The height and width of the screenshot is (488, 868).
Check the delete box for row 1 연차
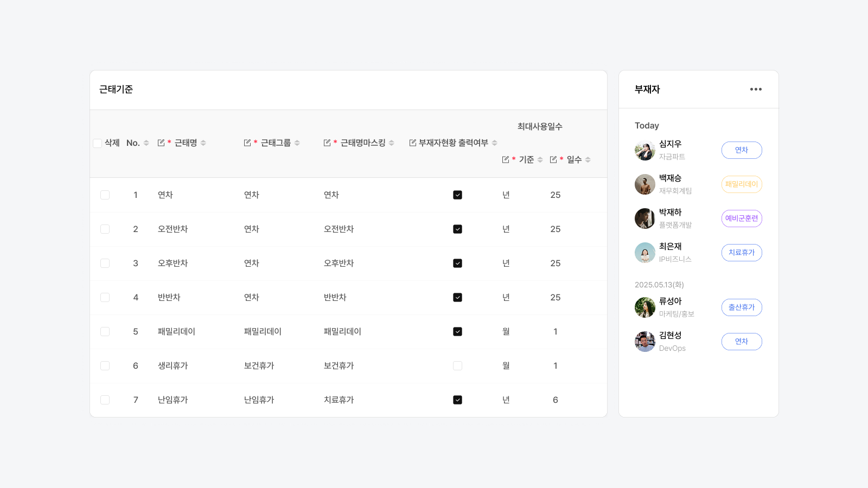click(105, 195)
